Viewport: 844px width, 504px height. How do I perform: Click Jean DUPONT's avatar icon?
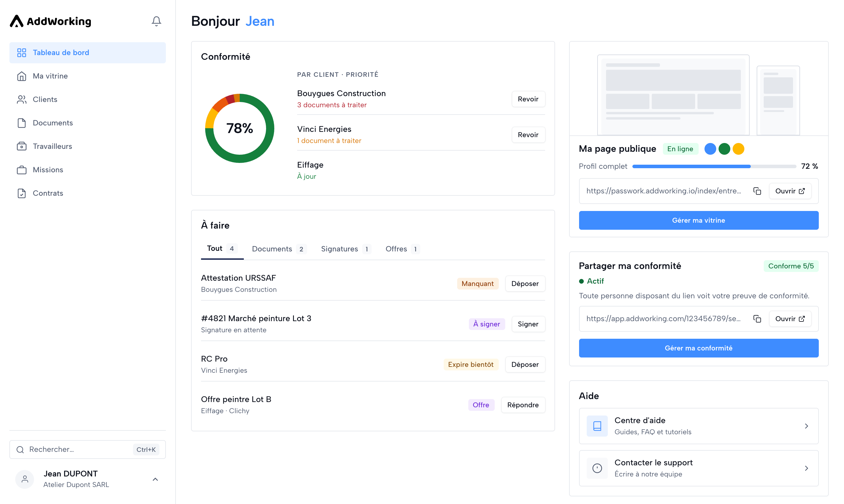pyautogui.click(x=25, y=479)
